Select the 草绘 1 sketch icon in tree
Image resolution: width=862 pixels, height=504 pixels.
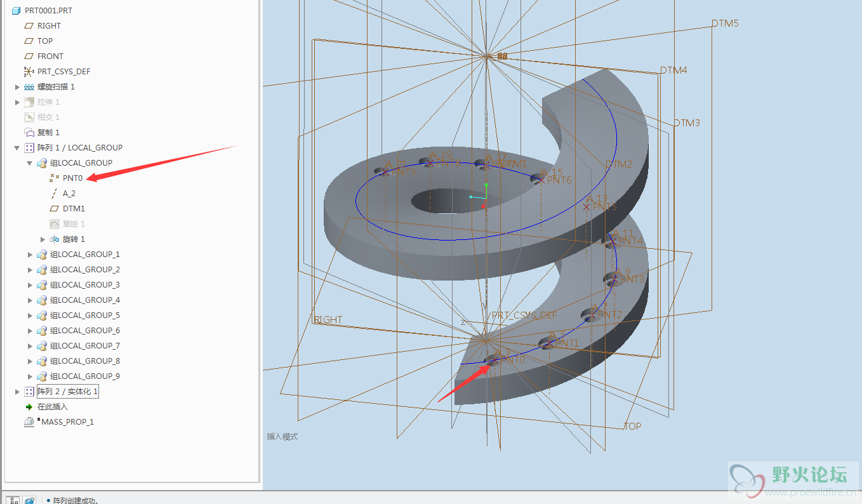point(54,224)
